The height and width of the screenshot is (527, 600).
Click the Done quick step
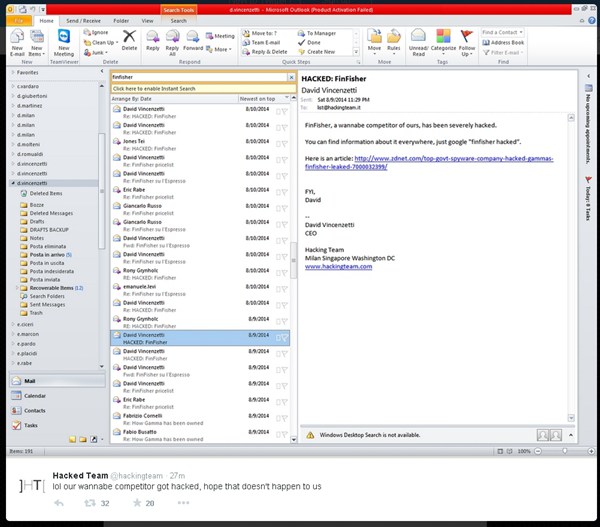[309, 42]
